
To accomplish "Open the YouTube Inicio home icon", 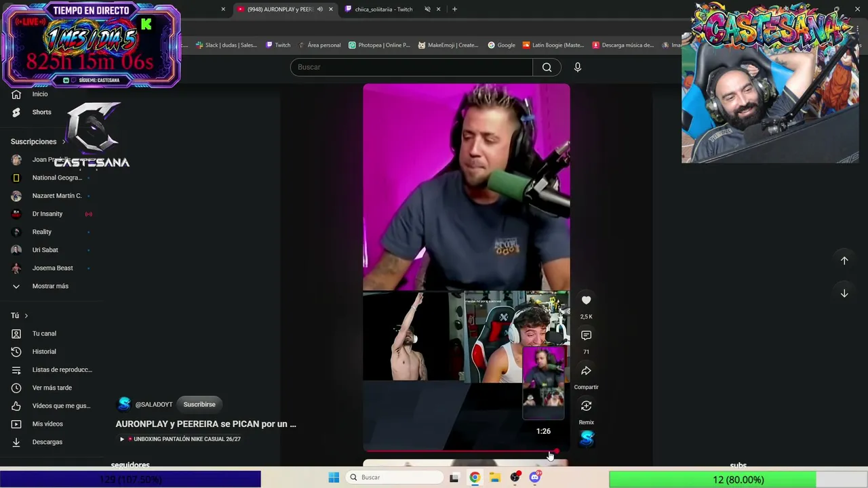I will pyautogui.click(x=16, y=94).
